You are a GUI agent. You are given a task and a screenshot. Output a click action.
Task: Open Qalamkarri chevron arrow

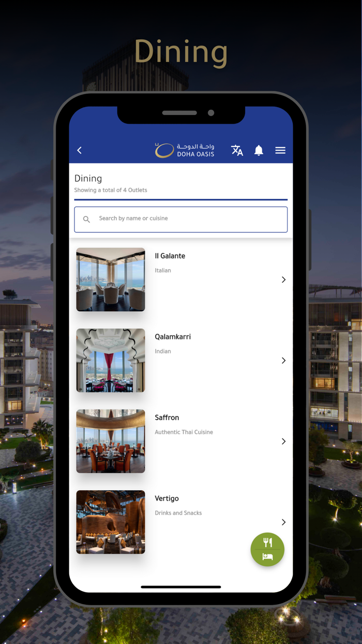coord(283,360)
